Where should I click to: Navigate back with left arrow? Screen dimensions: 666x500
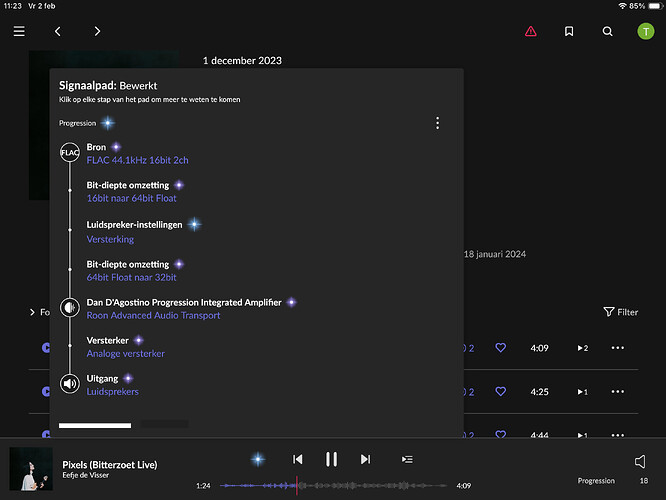[58, 31]
